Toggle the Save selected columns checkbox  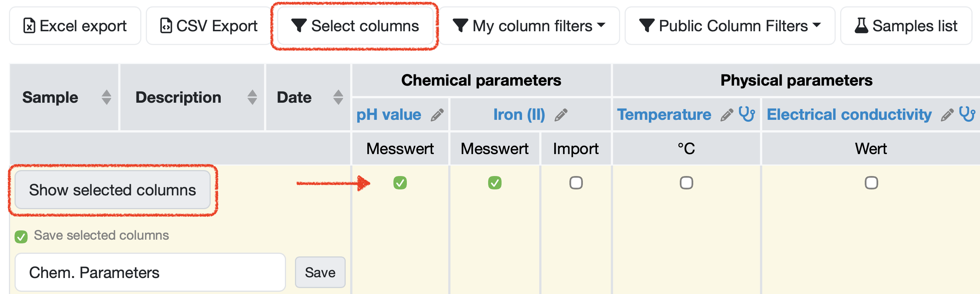(x=21, y=237)
